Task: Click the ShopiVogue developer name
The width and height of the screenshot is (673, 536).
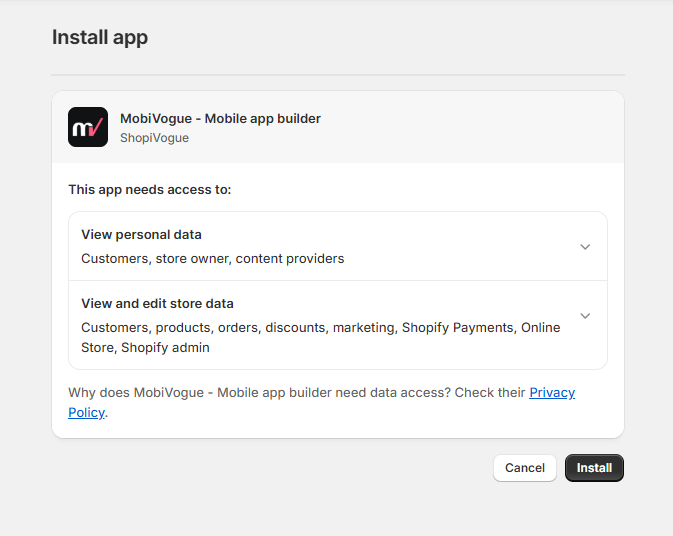Action: [155, 138]
